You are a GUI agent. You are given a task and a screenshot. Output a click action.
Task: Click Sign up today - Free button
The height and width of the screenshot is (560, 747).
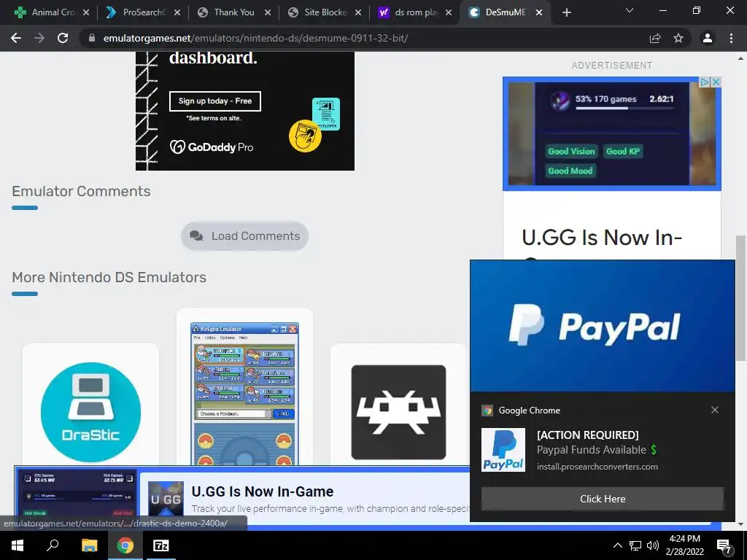tap(215, 101)
